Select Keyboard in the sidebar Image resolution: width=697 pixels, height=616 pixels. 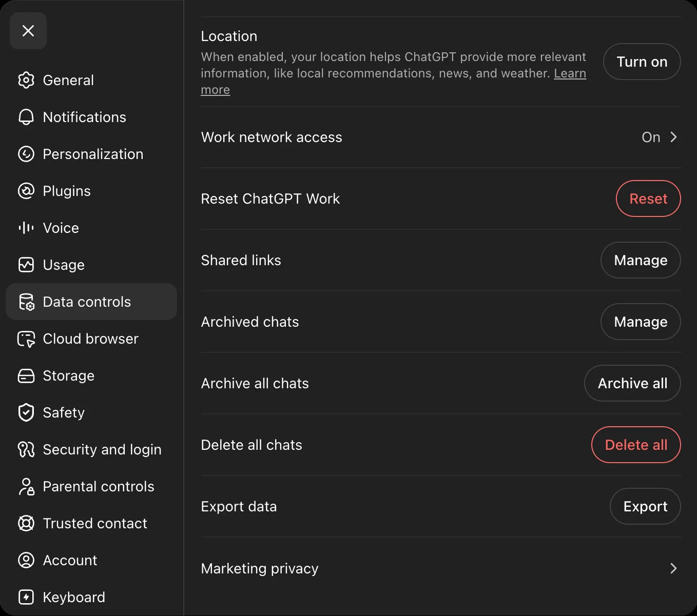(91, 597)
